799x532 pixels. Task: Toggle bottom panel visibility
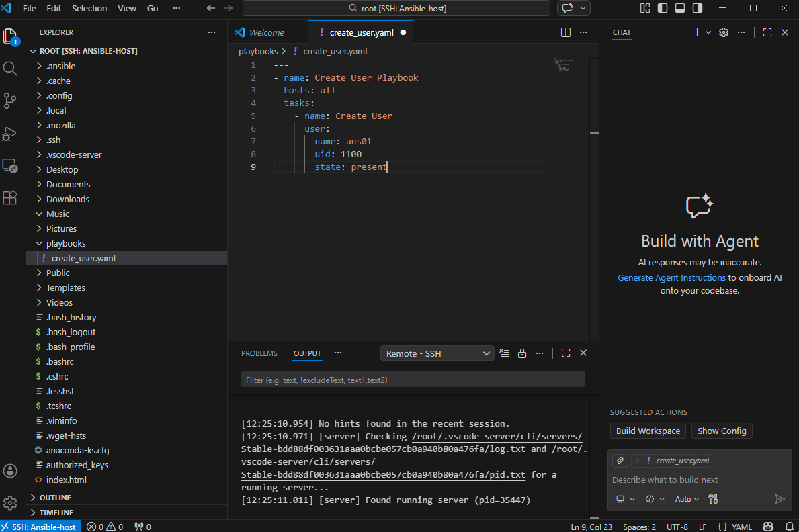[x=680, y=8]
